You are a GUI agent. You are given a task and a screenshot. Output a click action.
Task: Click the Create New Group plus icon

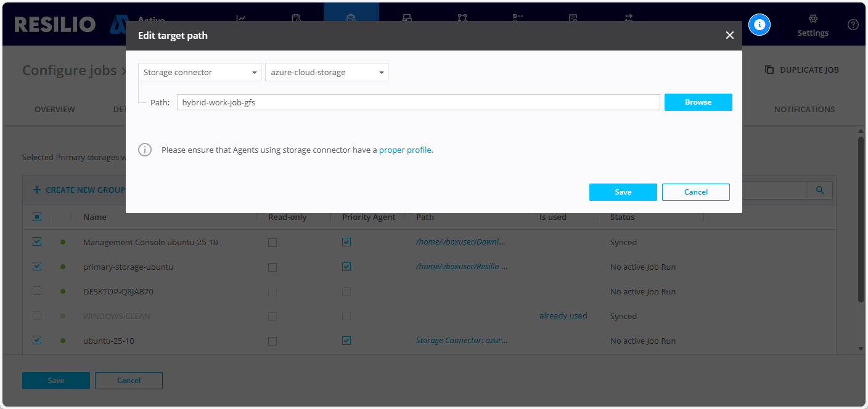coord(37,190)
